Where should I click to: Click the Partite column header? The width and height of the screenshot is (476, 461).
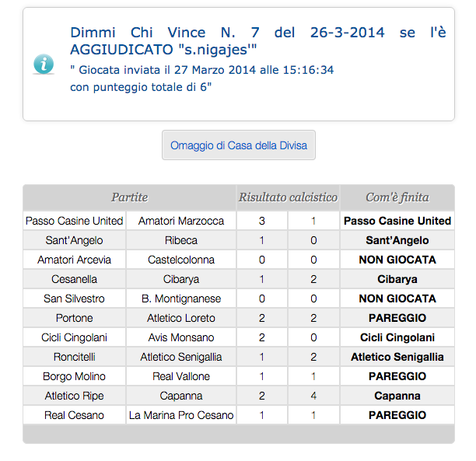tap(129, 197)
